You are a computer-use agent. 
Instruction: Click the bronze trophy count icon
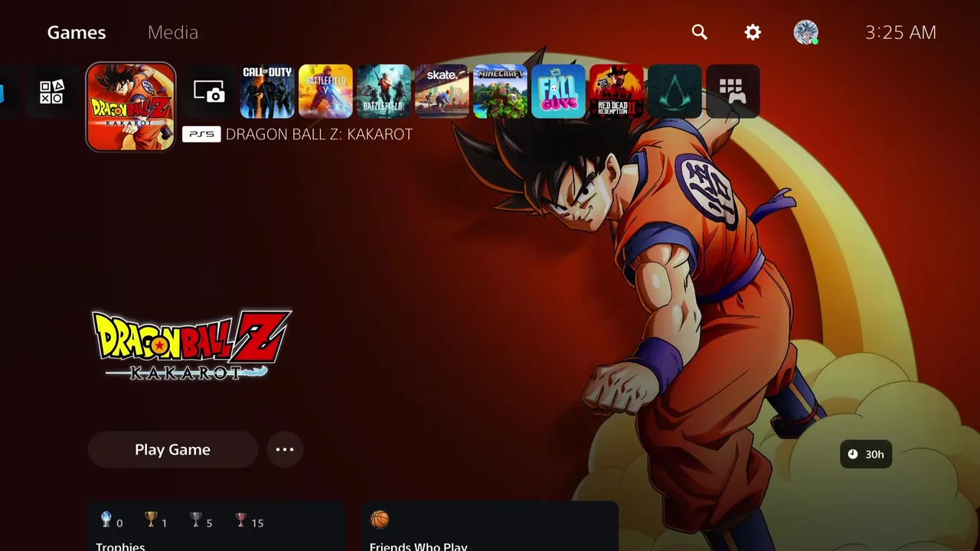click(241, 520)
